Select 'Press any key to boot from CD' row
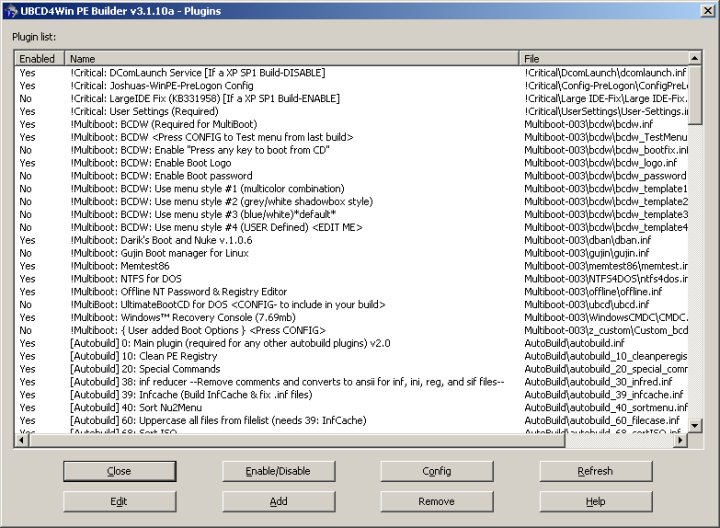This screenshot has width=720, height=528. click(x=351, y=150)
